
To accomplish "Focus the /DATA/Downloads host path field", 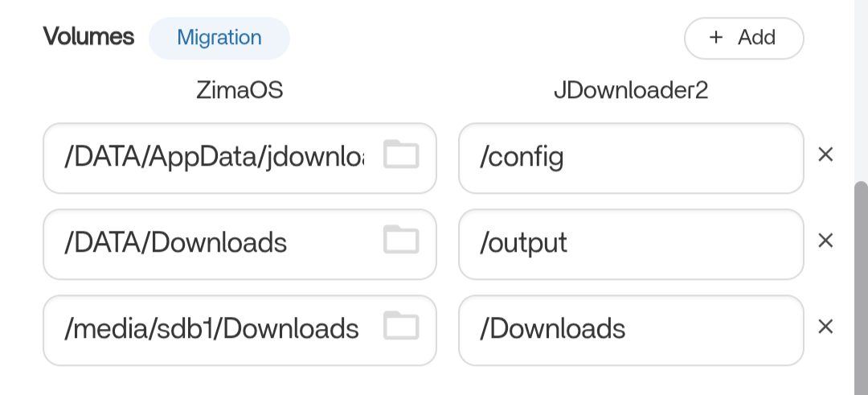I will 213,243.
